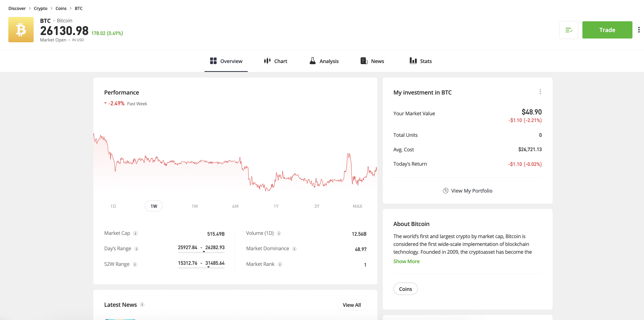Click Today's Return -$1.10 value
The width and height of the screenshot is (644, 320).
525,164
